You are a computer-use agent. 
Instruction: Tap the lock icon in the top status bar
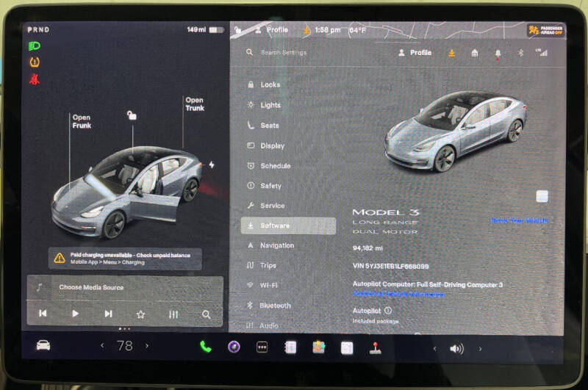237,29
